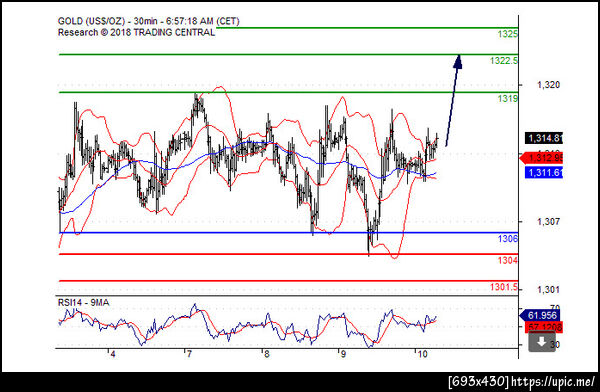Click the 1325 resistance level label
Screen dimensions: 600x392
pyautogui.click(x=507, y=34)
